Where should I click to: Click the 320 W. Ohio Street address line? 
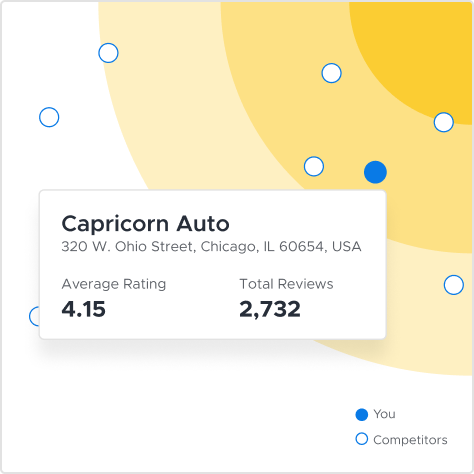pyautogui.click(x=211, y=247)
